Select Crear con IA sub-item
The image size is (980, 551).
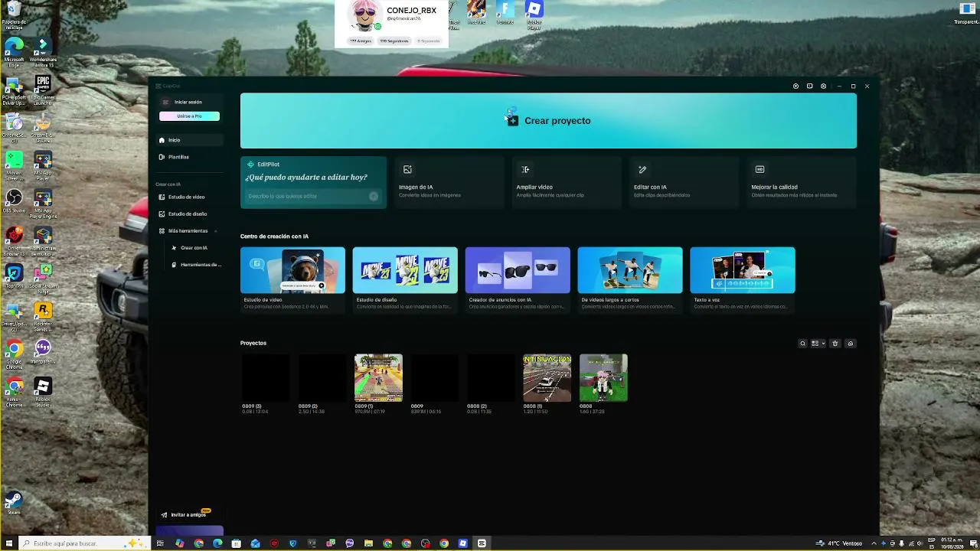pyautogui.click(x=194, y=248)
